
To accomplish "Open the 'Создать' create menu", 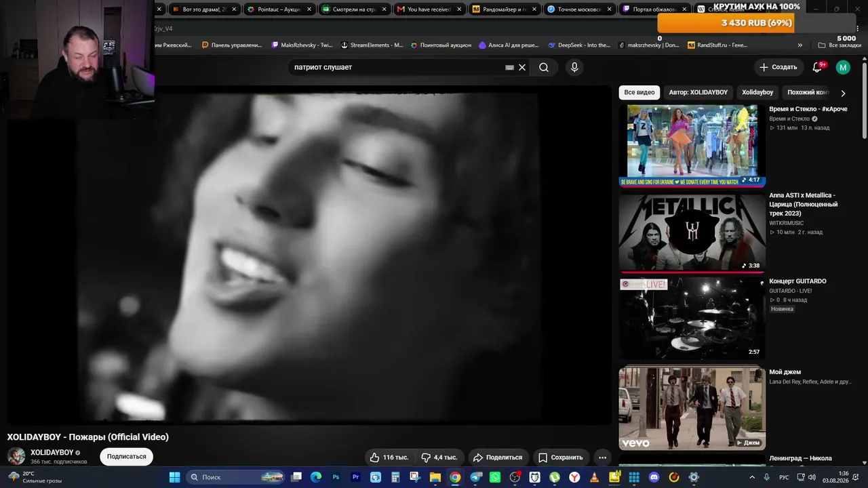I will pyautogui.click(x=778, y=67).
